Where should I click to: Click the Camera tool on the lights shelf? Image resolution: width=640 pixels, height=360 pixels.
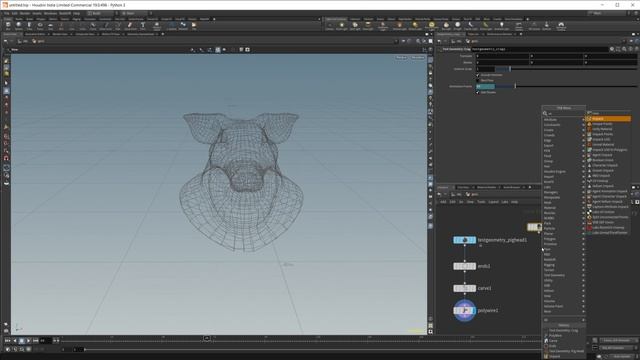coord(329,26)
